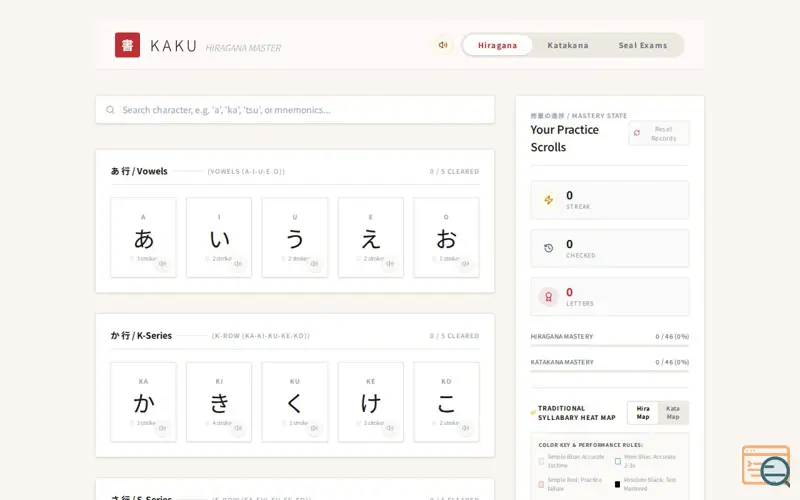The height and width of the screenshot is (500, 800).
Task: Play audio for the い (I) card
Action: [x=238, y=264]
